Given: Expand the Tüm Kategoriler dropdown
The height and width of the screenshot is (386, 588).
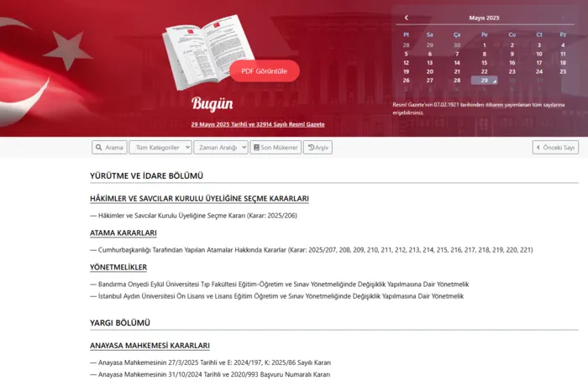Looking at the screenshot, I should click(160, 148).
